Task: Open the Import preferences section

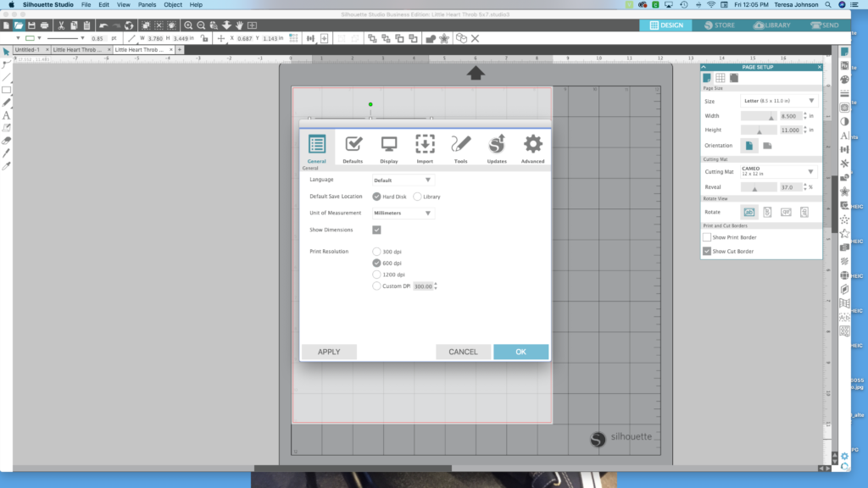Action: (x=425, y=148)
